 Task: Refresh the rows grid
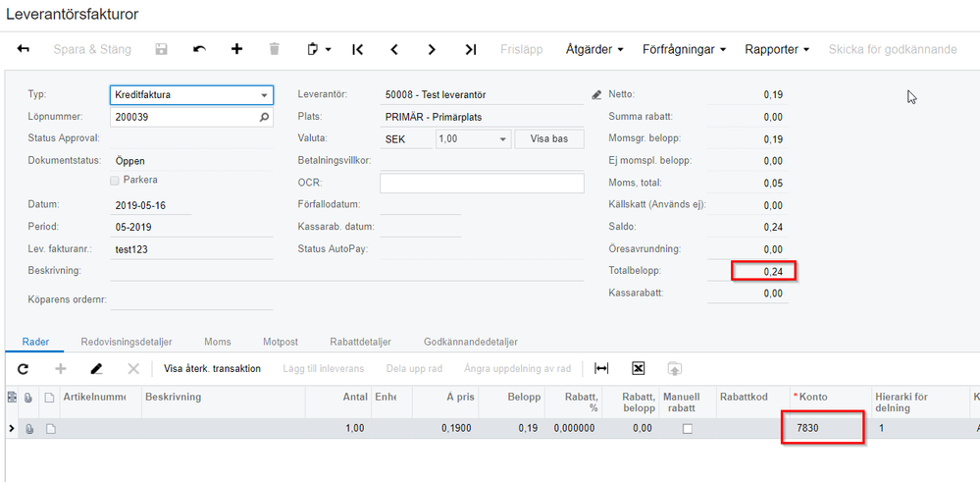[24, 369]
